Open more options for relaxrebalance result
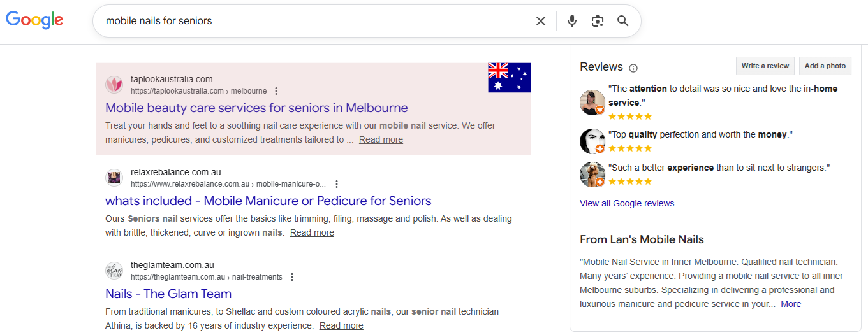The width and height of the screenshot is (868, 335). [x=337, y=184]
